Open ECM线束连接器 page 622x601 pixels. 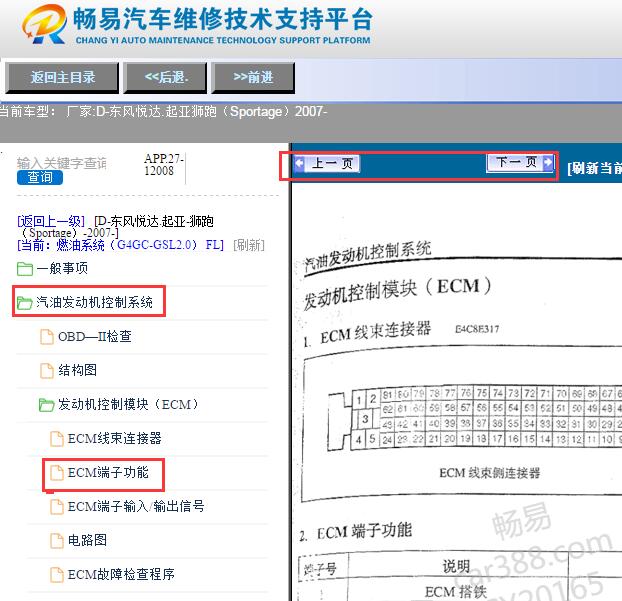115,439
